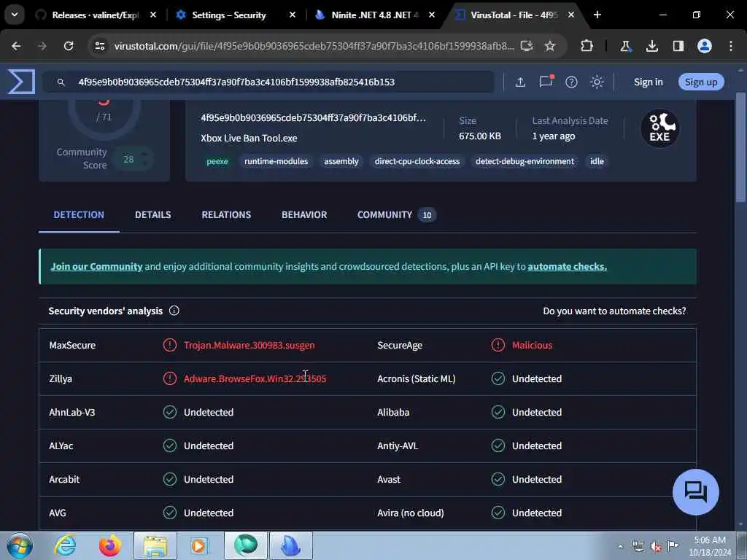Click the page vertical scrollbar
Viewport: 747px width, 560px height.
point(740,147)
